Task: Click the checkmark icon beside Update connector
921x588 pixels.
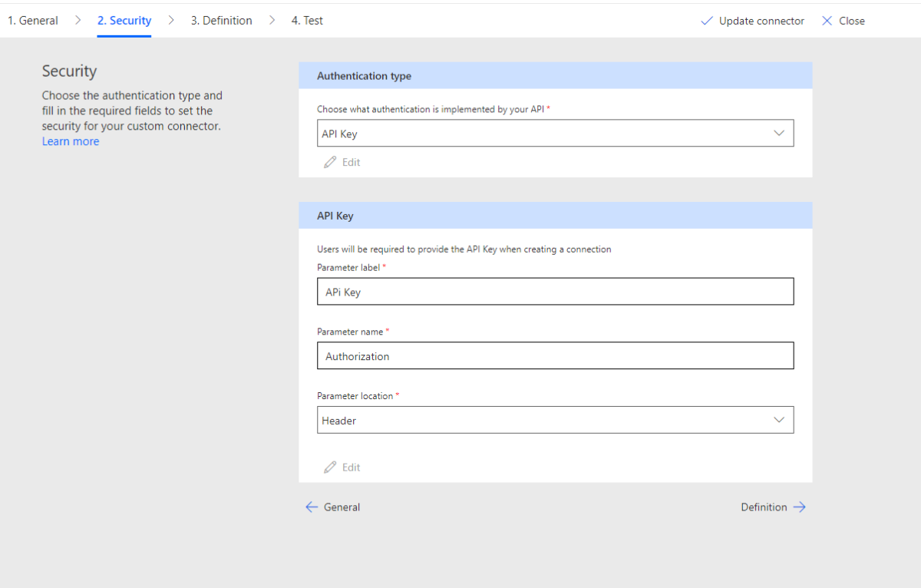Action: pyautogui.click(x=707, y=21)
